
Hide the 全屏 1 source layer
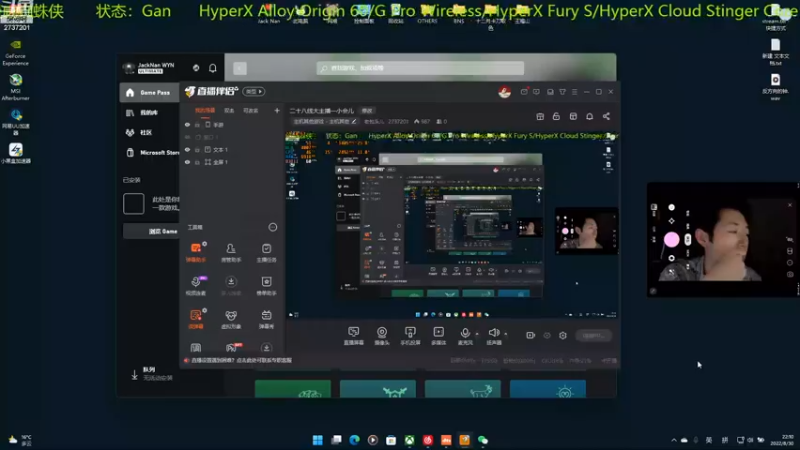(187, 162)
